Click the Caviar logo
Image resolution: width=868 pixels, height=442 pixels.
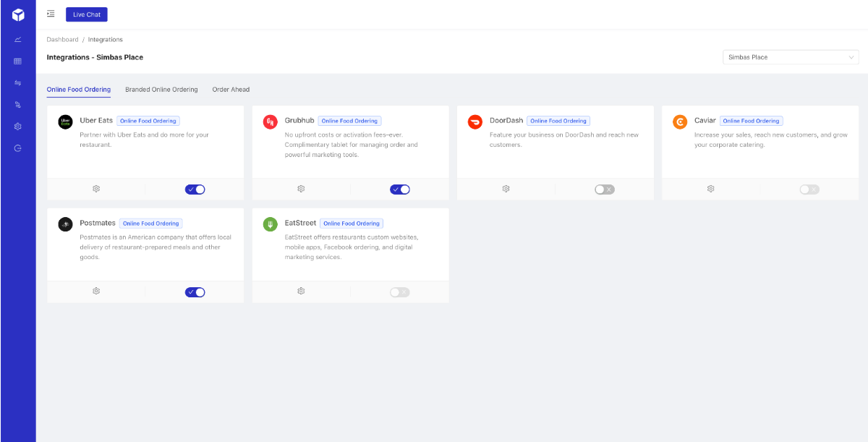680,122
